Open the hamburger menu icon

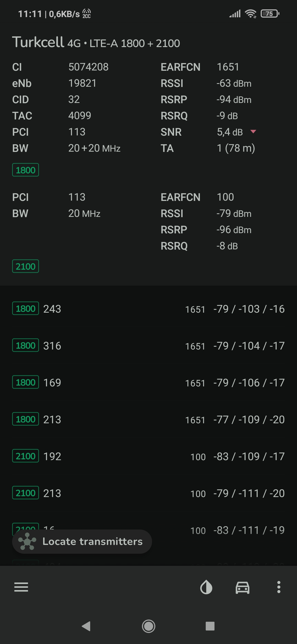[x=21, y=587]
